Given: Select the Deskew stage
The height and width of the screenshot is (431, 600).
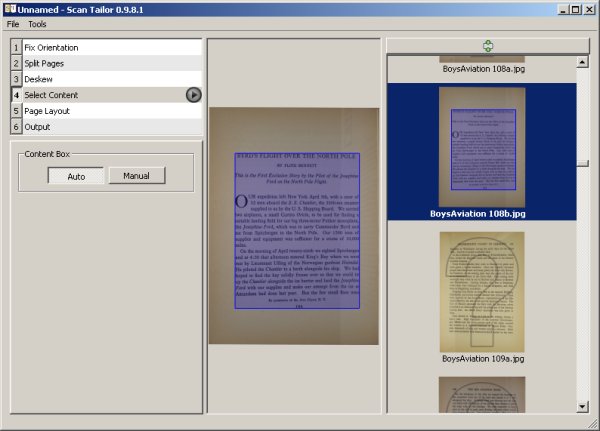Looking at the screenshot, I should (x=112, y=79).
